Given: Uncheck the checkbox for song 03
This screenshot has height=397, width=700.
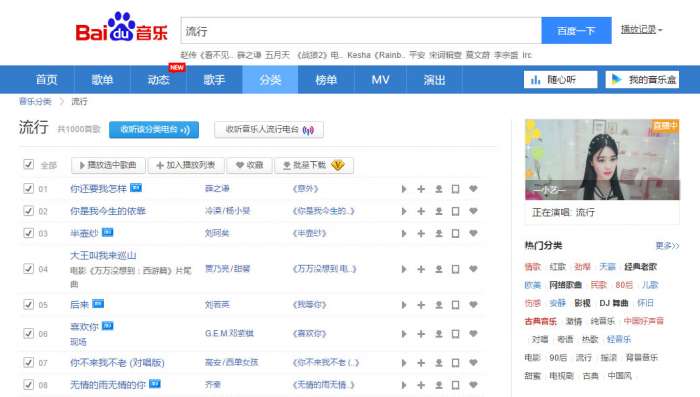Looking at the screenshot, I should (x=29, y=233).
